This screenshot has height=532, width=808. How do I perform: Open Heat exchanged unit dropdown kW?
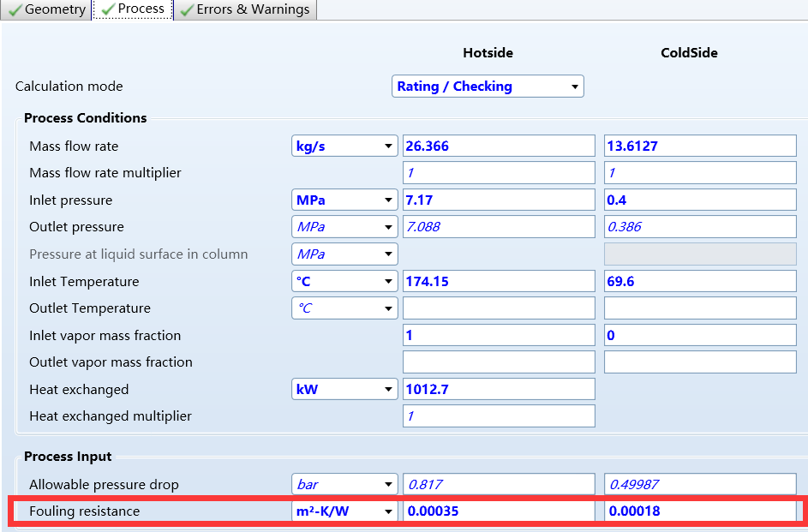point(344,389)
